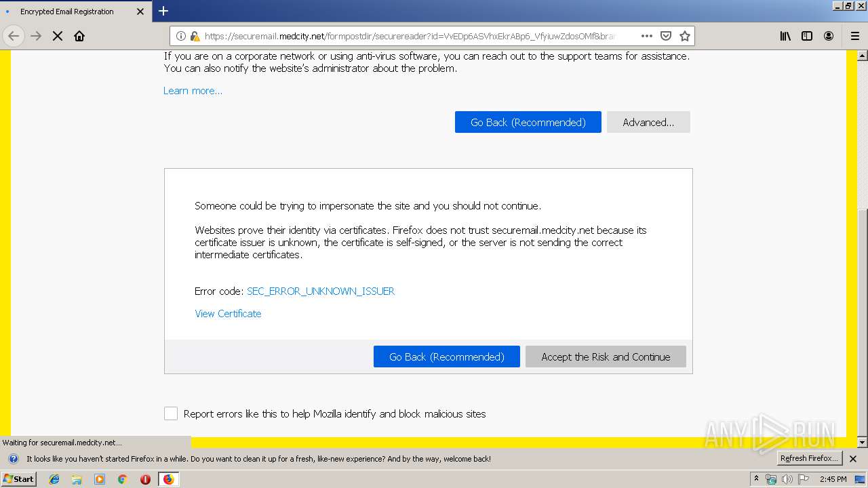Click the 2:45 PM taskbar clock
Screen dimensions: 868x488
point(833,479)
